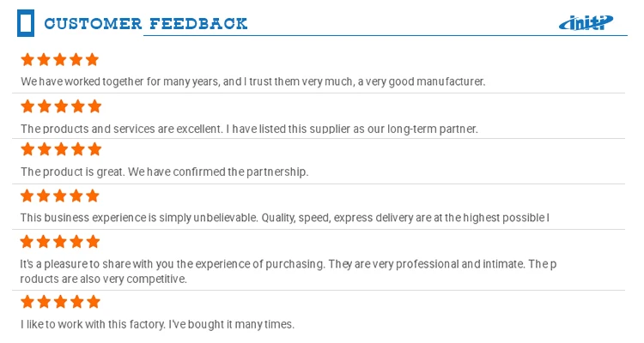
Task: Click the fourth star of the last review
Action: coord(77,302)
